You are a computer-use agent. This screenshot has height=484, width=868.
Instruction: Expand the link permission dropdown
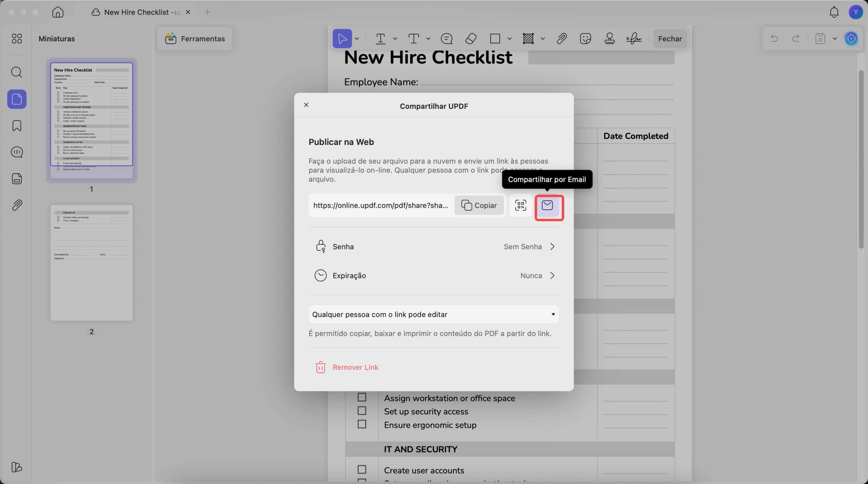tap(434, 315)
